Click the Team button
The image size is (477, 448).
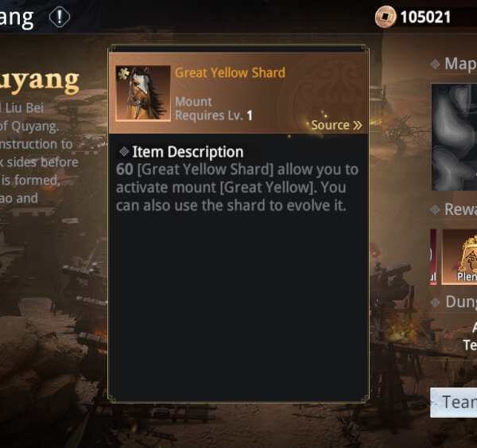pos(454,403)
